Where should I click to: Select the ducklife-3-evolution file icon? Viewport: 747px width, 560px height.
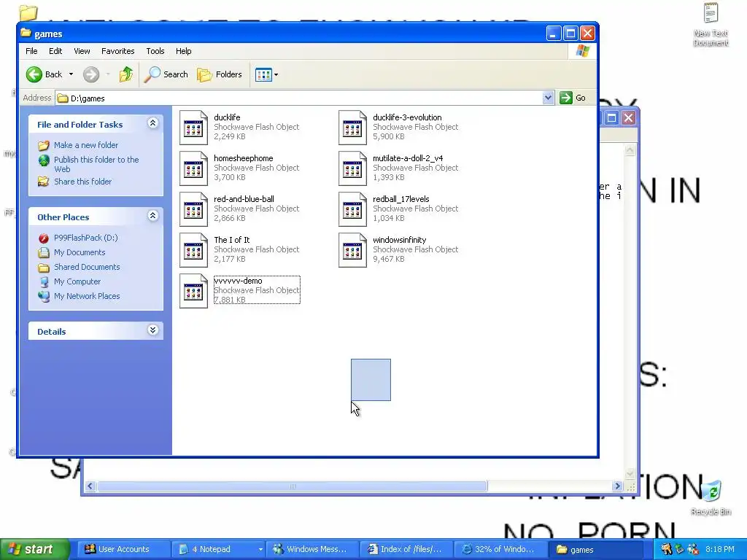352,127
